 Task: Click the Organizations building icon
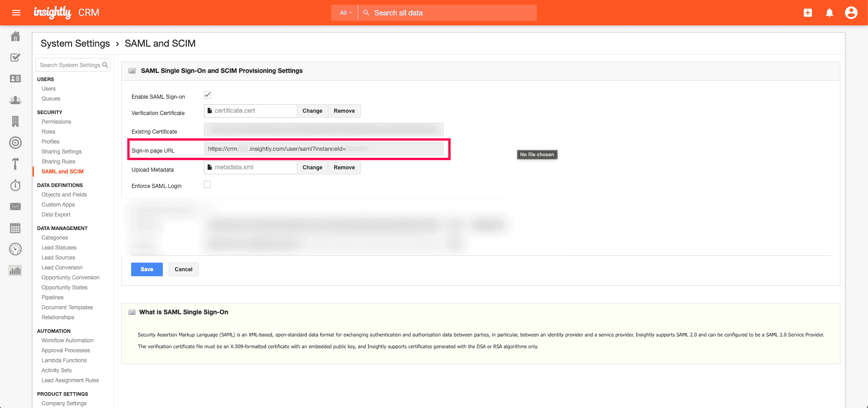(x=15, y=121)
